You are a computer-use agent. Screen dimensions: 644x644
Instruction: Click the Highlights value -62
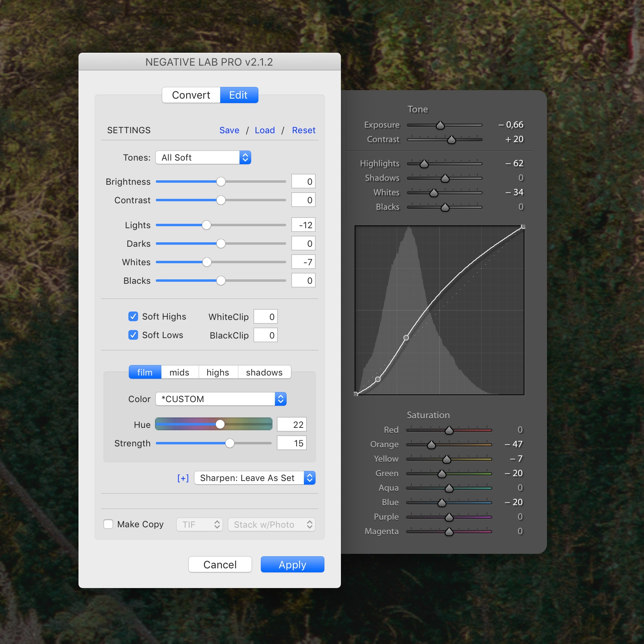click(x=514, y=163)
